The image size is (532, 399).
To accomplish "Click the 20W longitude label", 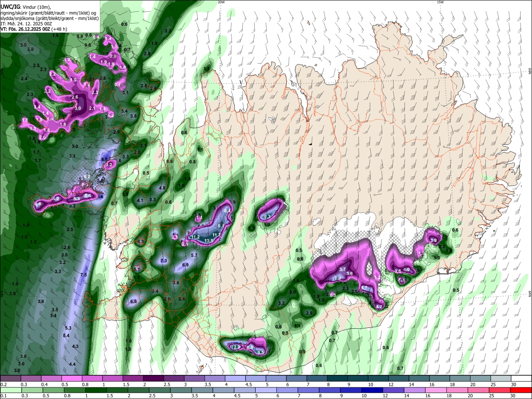I will tap(221, 2).
